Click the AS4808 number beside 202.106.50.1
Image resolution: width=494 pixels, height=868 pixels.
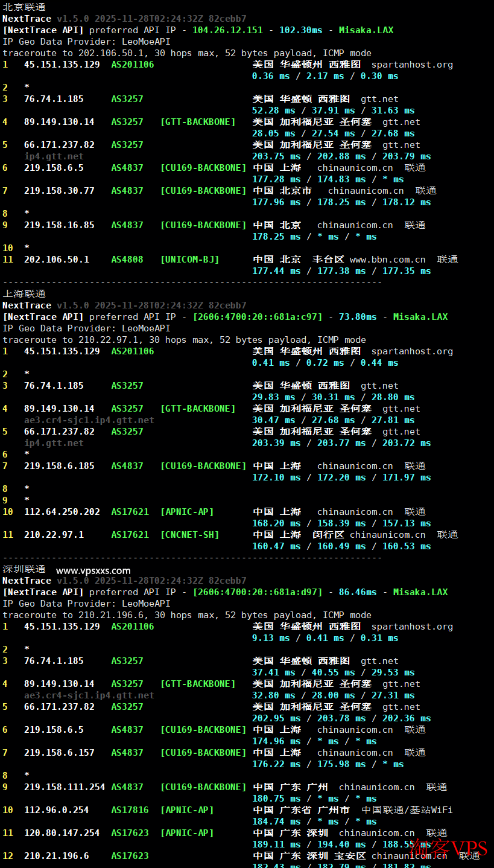(x=127, y=259)
